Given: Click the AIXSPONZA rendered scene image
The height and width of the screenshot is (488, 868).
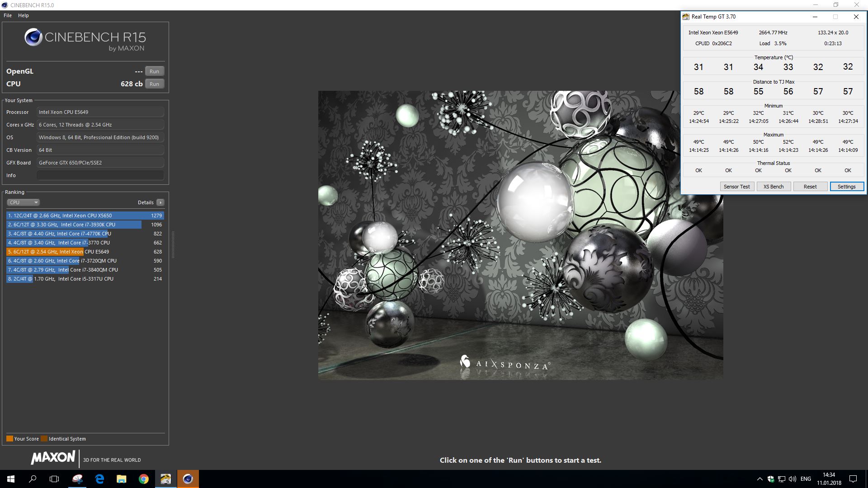Looking at the screenshot, I should click(520, 235).
